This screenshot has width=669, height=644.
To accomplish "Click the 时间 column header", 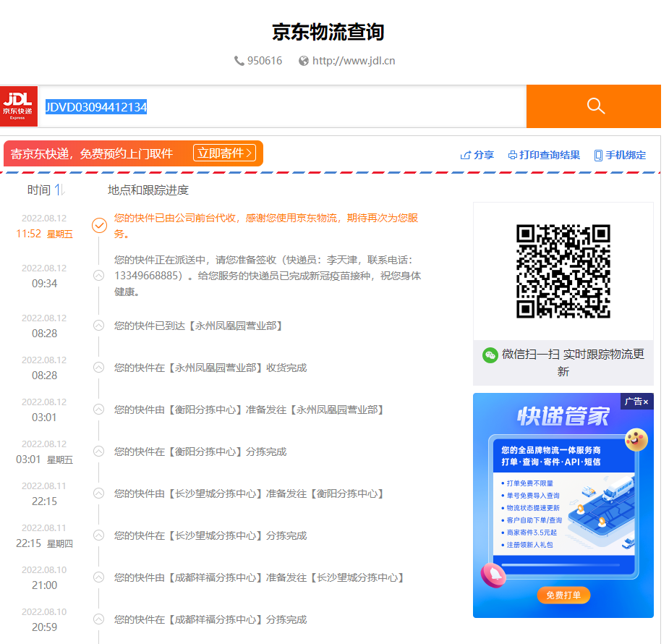I will (39, 190).
